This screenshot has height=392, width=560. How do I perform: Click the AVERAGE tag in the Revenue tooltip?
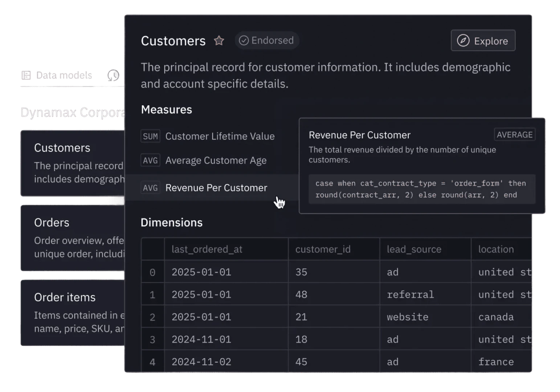[515, 134]
